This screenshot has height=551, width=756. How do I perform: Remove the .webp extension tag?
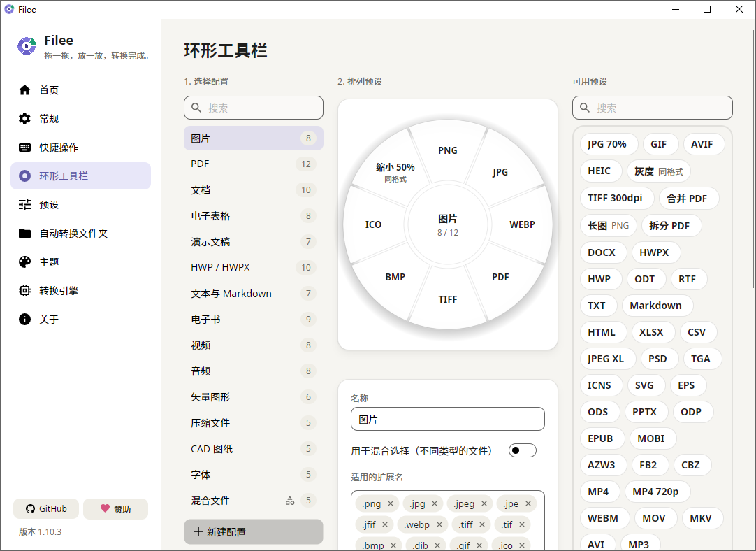[x=439, y=524]
